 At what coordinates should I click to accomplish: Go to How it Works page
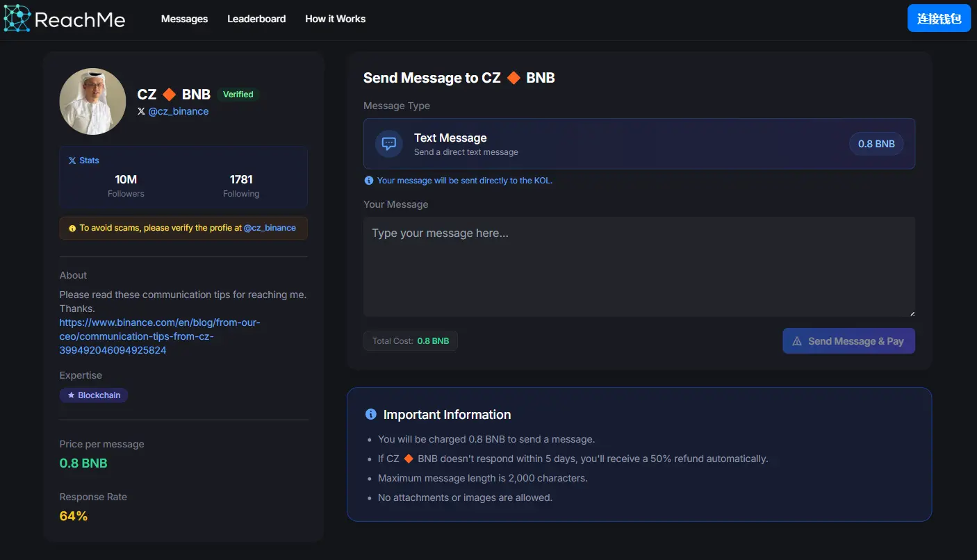click(335, 19)
